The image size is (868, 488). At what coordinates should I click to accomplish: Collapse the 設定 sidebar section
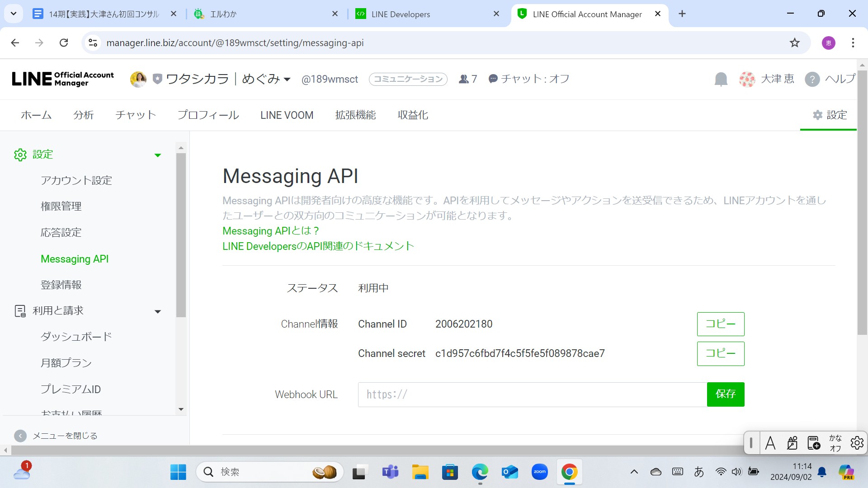tap(158, 155)
